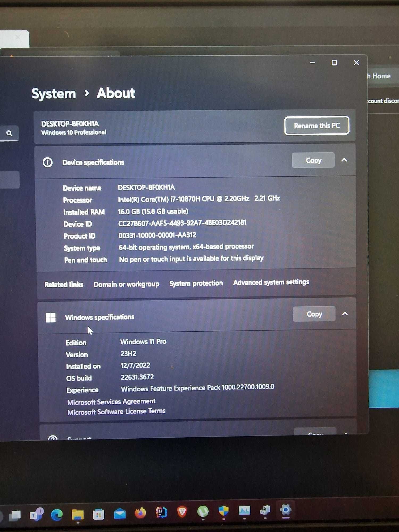399x532 pixels.
Task: Click the Version value 23H2
Action: (x=128, y=354)
